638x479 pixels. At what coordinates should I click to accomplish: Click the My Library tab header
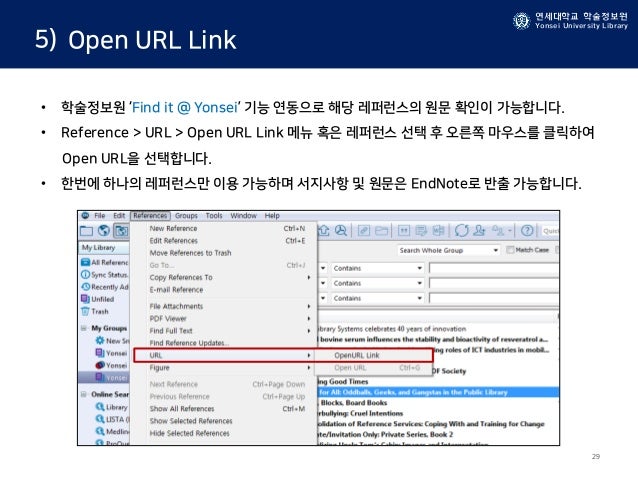tap(103, 247)
